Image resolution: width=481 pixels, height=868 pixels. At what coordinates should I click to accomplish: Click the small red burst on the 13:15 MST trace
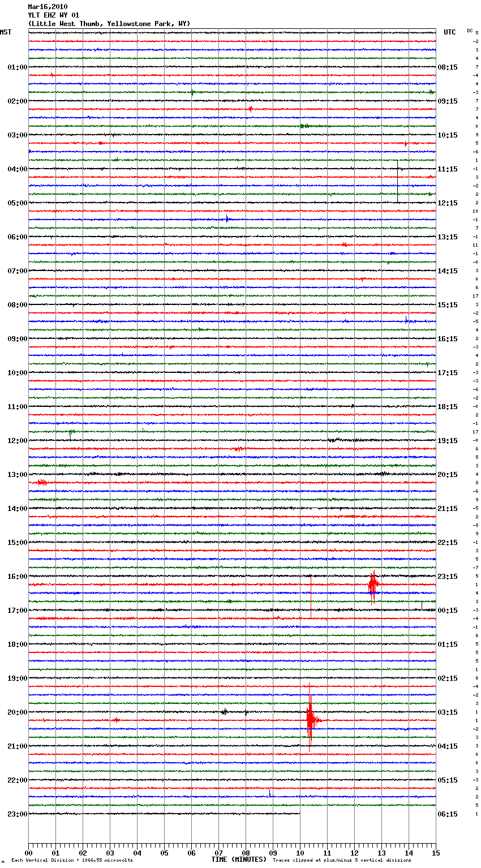click(x=41, y=483)
